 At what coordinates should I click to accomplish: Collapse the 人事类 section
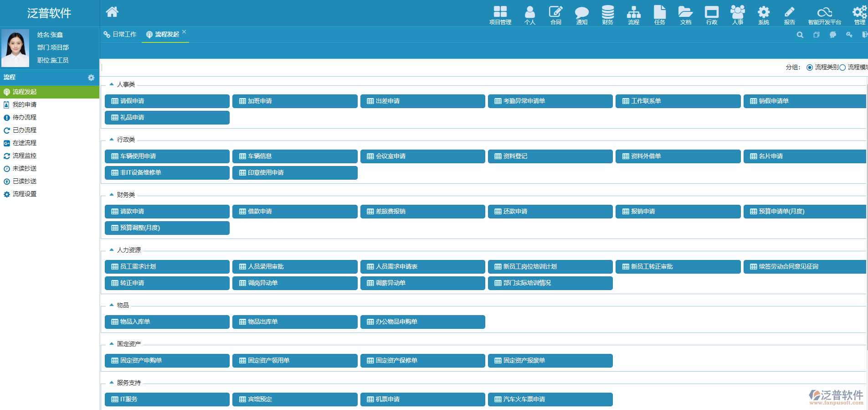[112, 84]
